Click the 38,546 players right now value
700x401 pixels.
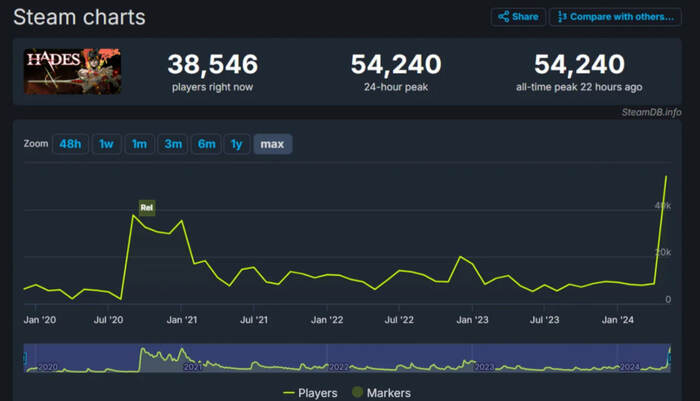click(212, 64)
